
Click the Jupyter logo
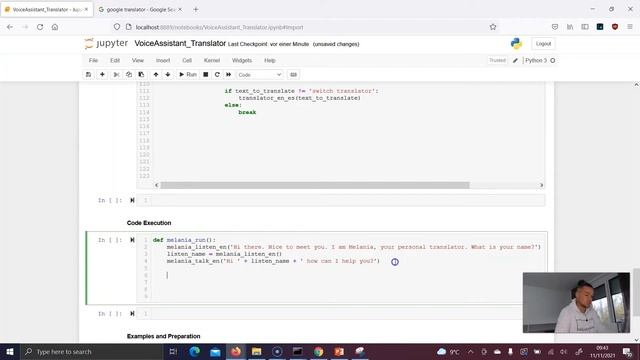[106, 43]
